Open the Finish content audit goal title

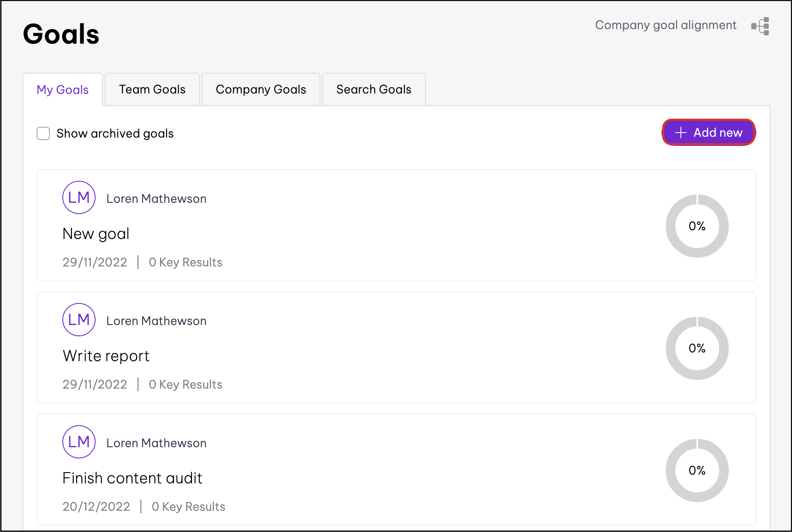[x=132, y=478]
